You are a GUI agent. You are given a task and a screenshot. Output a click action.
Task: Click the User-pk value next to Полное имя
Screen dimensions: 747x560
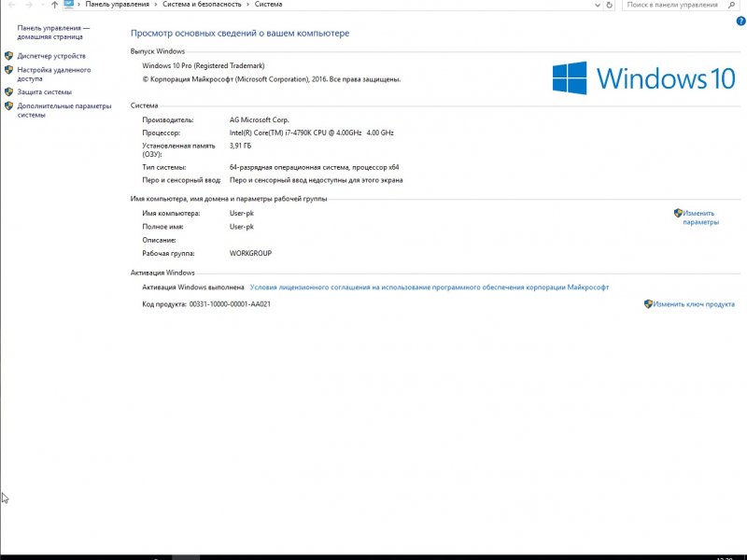(242, 227)
